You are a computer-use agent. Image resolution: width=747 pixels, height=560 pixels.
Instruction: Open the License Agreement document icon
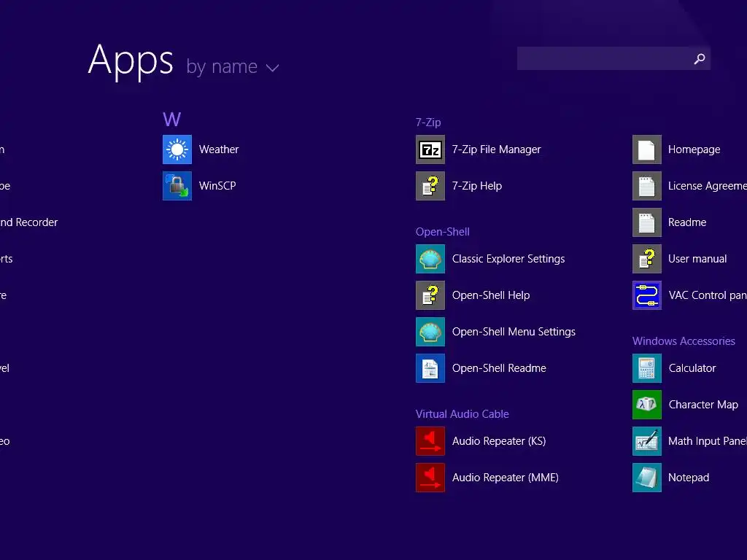647,186
